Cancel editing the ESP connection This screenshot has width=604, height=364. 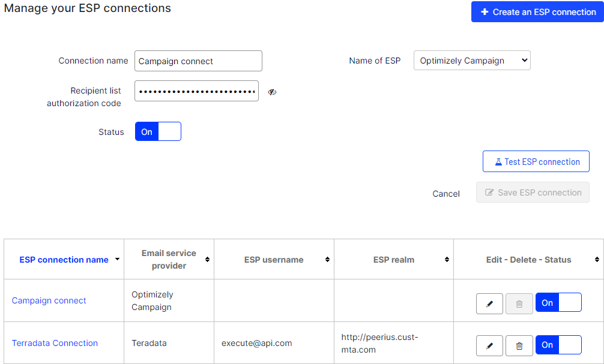click(446, 194)
